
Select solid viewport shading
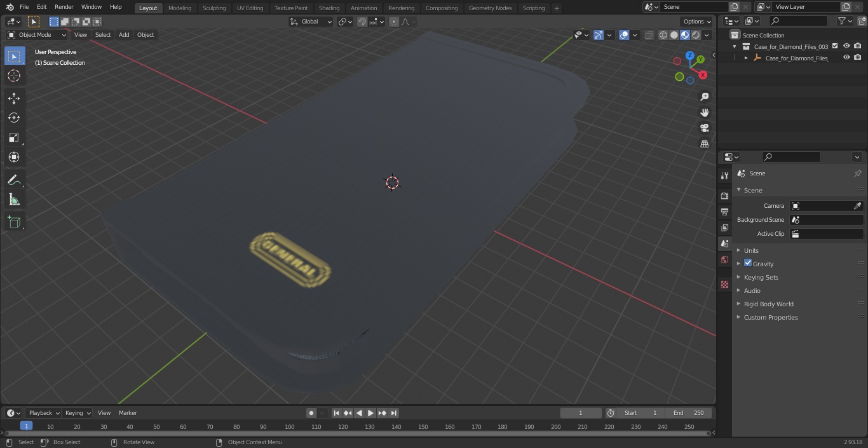[x=674, y=35]
